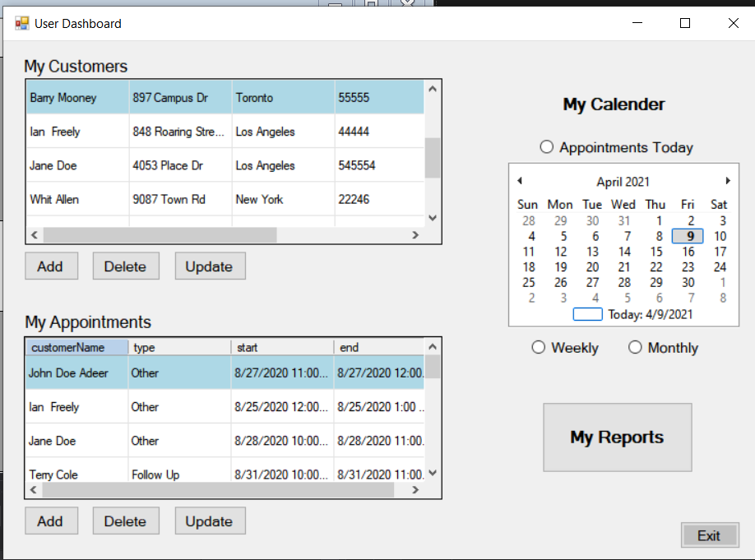Viewport: 755px width, 560px height.
Task: Click postal code 545554 cell
Action: 379,165
